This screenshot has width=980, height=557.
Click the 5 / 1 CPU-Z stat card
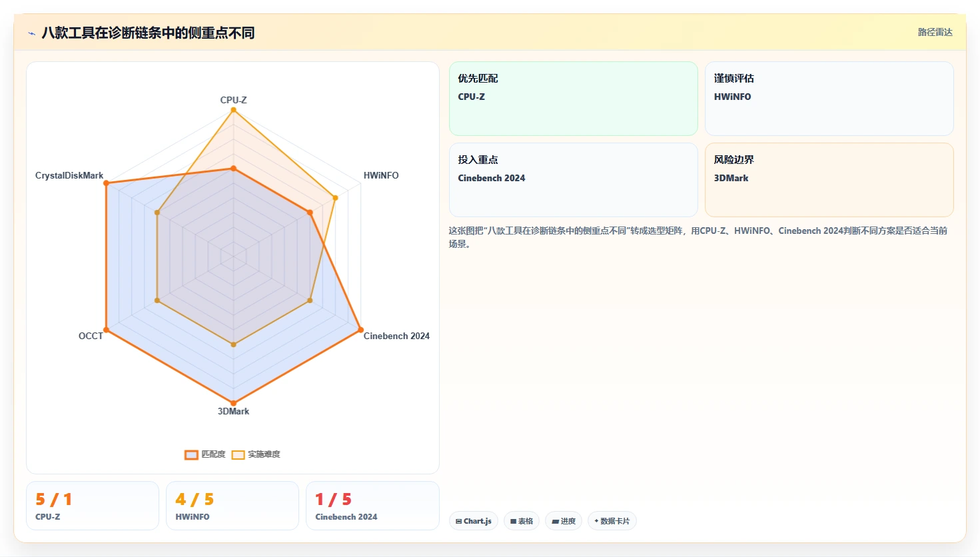point(93,506)
